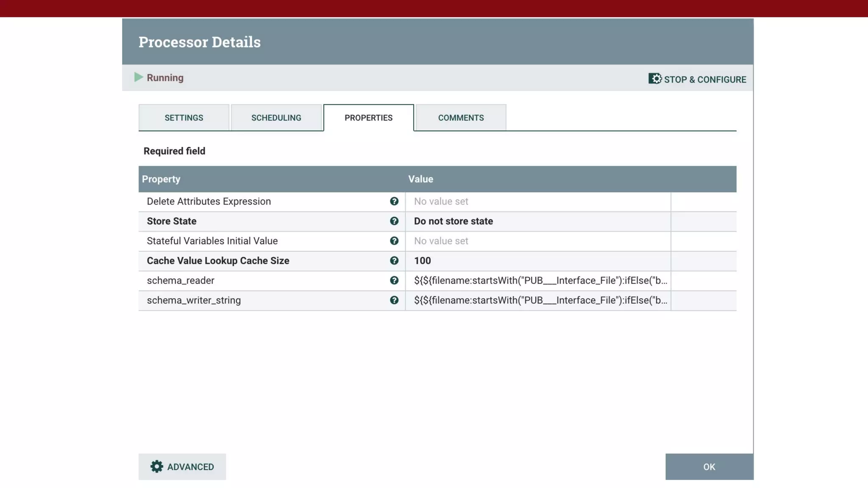The image size is (868, 488).
Task: Click help icon next to schema_reader
Action: click(394, 280)
